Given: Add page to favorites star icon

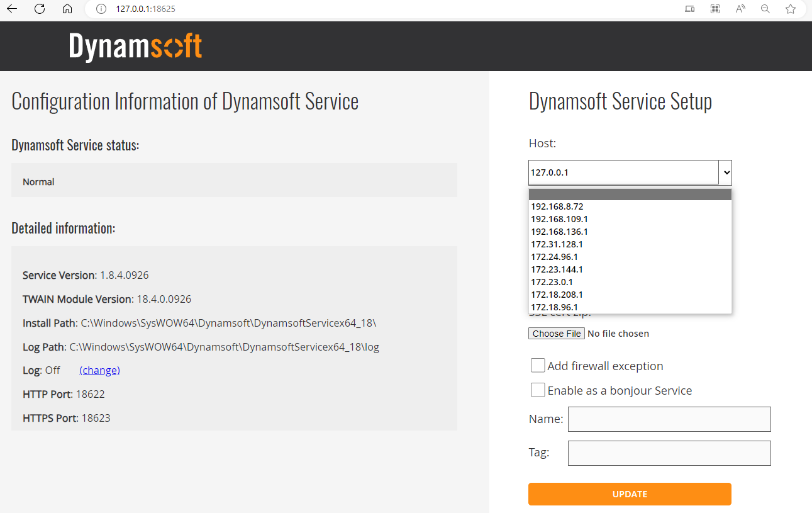Looking at the screenshot, I should point(791,9).
